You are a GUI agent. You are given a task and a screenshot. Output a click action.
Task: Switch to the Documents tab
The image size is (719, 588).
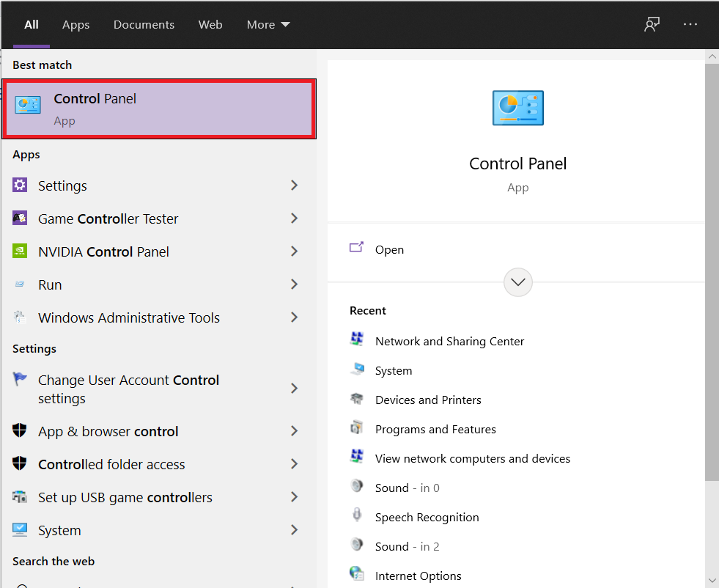(x=144, y=25)
